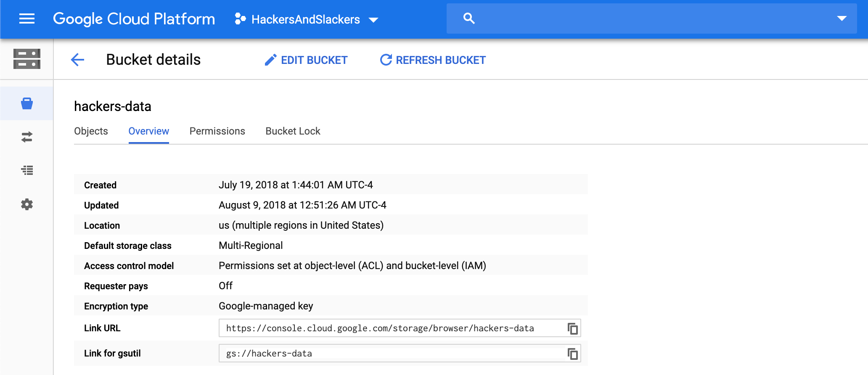868x375 pixels.
Task: Click the Edit Bucket button
Action: 306,60
